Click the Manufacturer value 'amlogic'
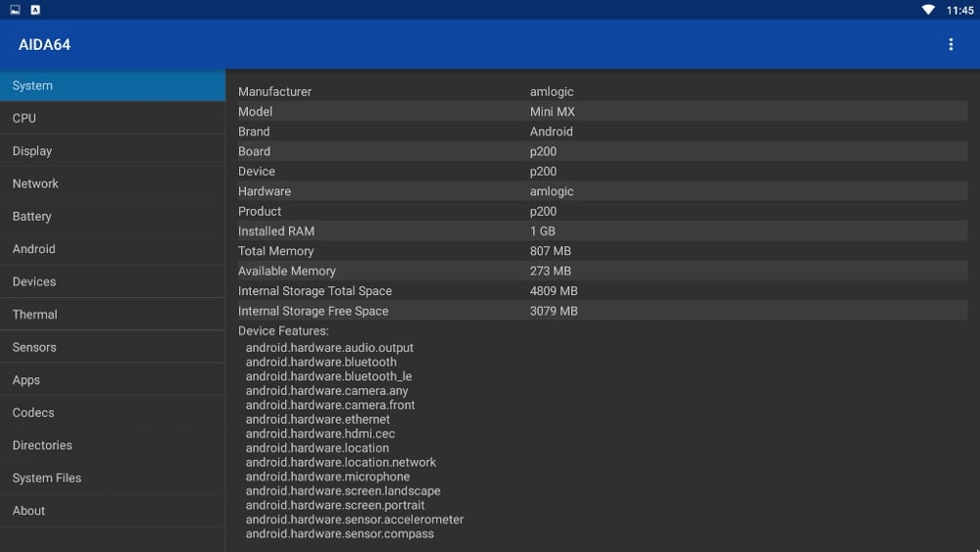Screen dimensions: 980x552 [x=551, y=91]
